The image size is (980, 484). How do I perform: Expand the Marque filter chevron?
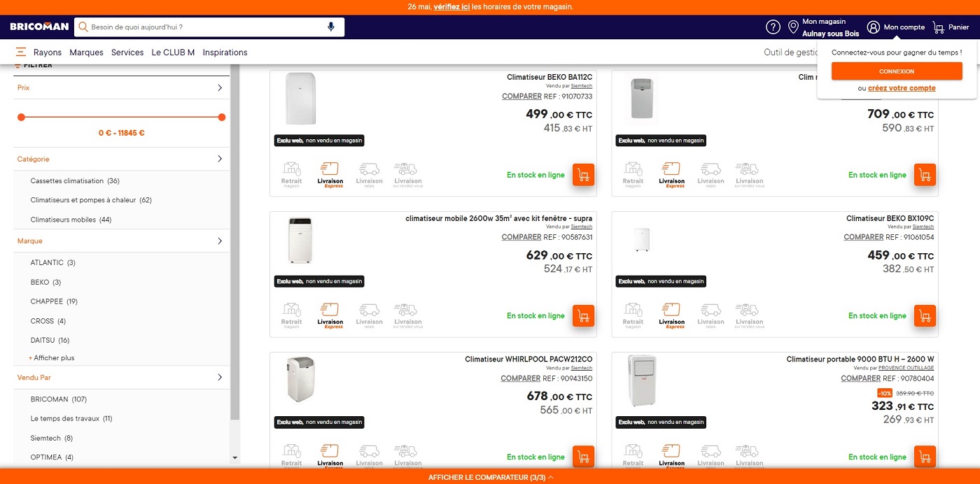(x=220, y=241)
